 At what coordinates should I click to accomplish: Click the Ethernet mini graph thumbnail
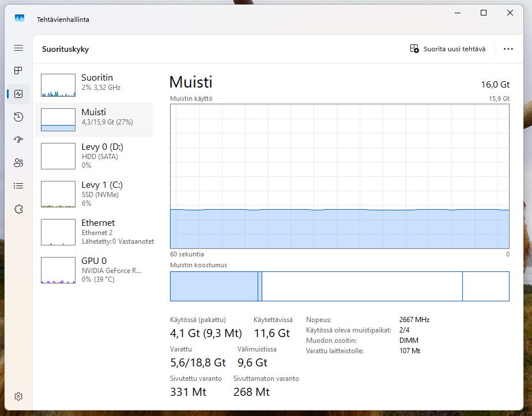[58, 232]
